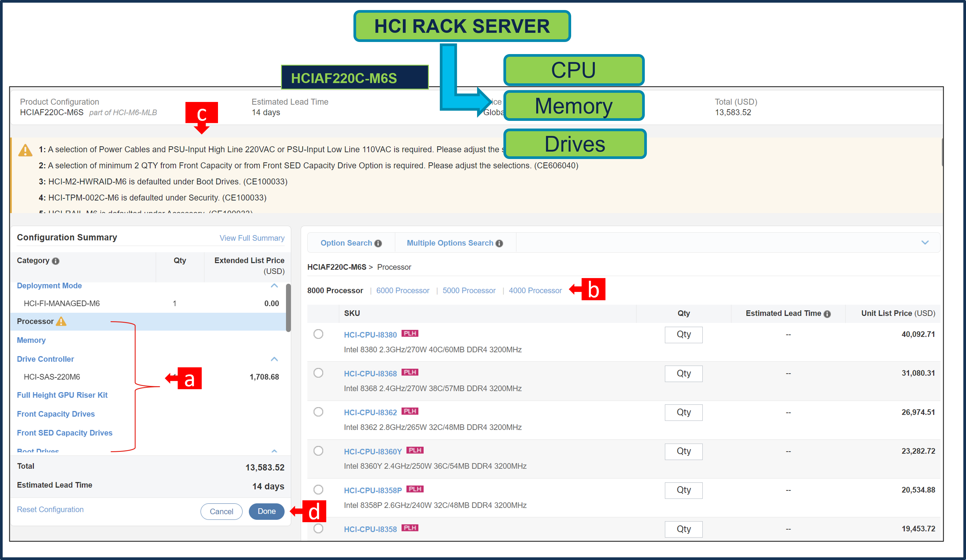Click the Cancel button
The width and height of the screenshot is (966, 560).
point(221,511)
